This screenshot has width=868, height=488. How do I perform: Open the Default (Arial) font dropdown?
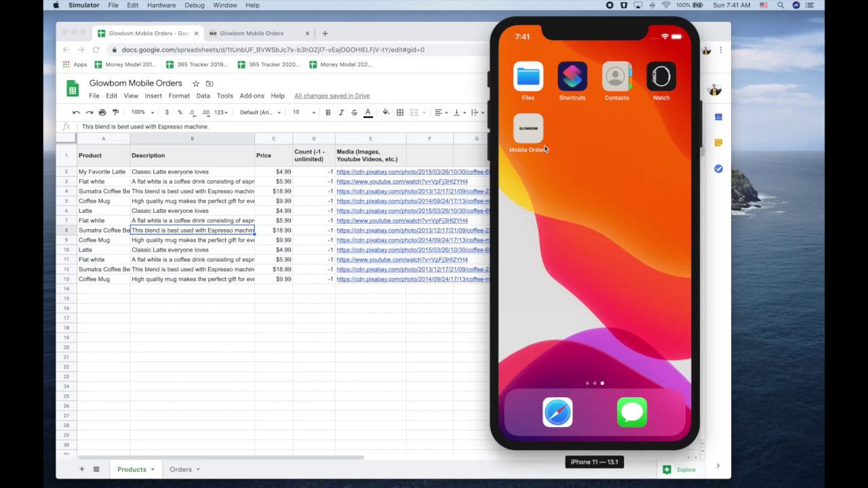click(x=260, y=113)
